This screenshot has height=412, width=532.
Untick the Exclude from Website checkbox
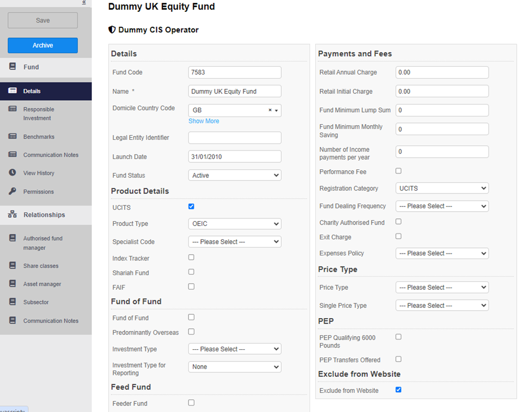398,390
